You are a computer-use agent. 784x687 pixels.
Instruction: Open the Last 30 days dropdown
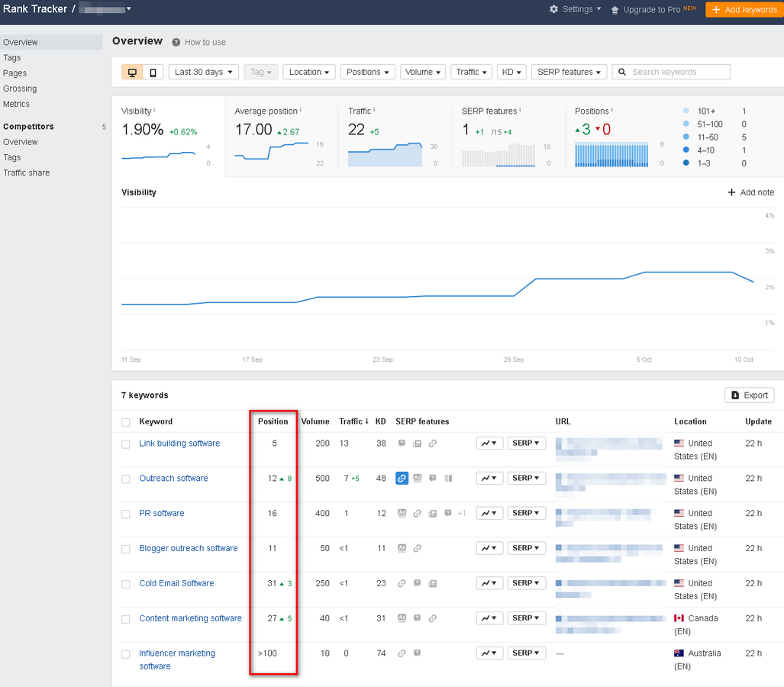click(x=204, y=72)
